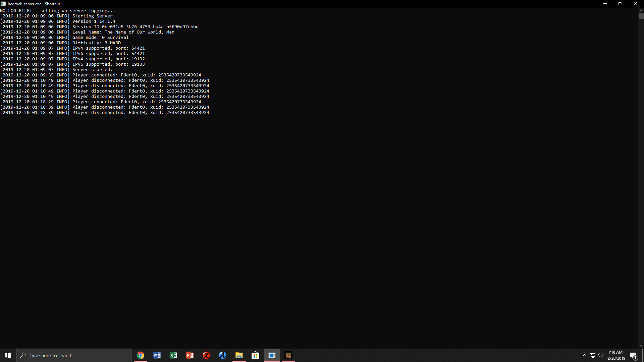Switch to the Minecraft grass block app
This screenshot has height=362, width=644.
288,355
